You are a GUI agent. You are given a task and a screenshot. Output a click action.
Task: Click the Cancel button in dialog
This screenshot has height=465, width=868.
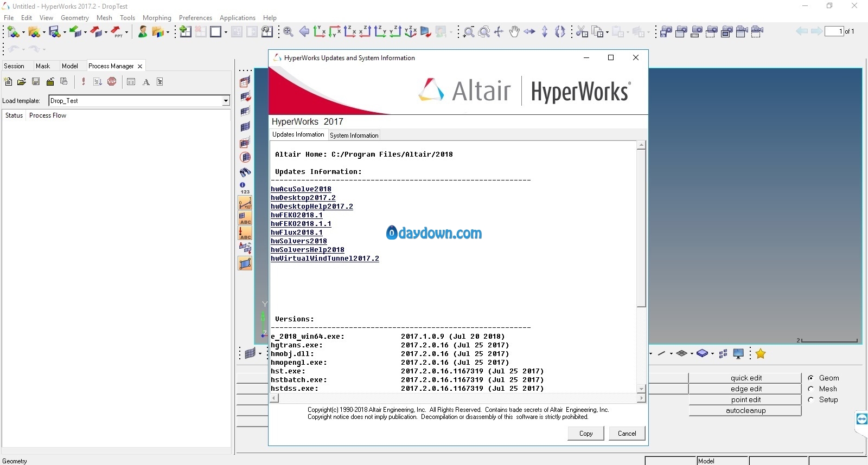[x=627, y=434]
